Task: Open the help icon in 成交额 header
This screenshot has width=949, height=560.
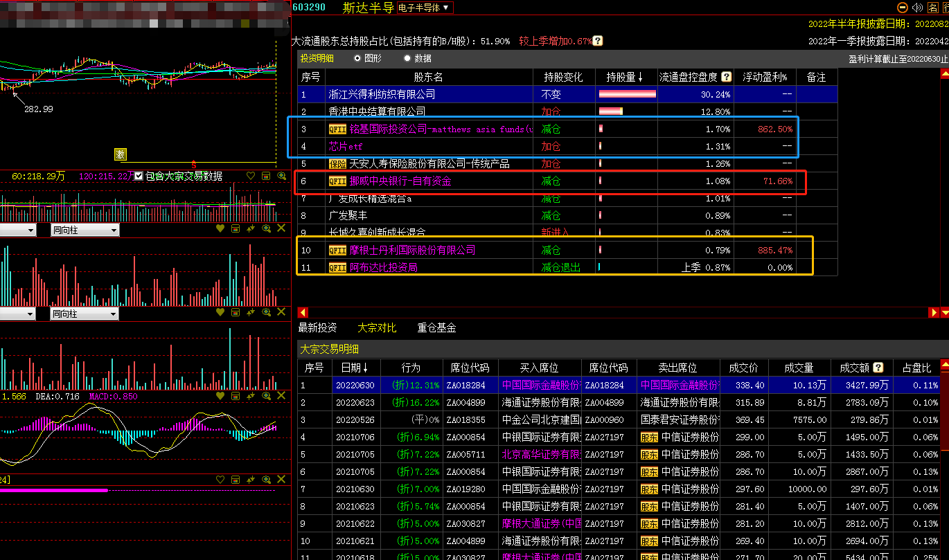Action: [878, 368]
